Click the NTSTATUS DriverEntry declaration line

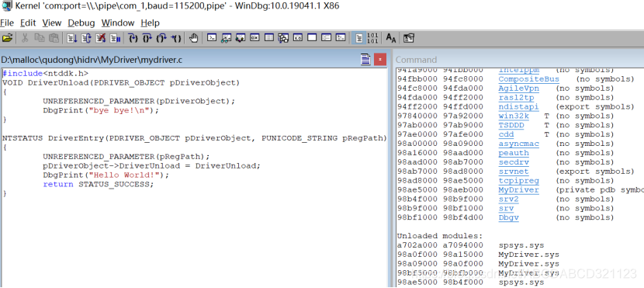pos(194,138)
